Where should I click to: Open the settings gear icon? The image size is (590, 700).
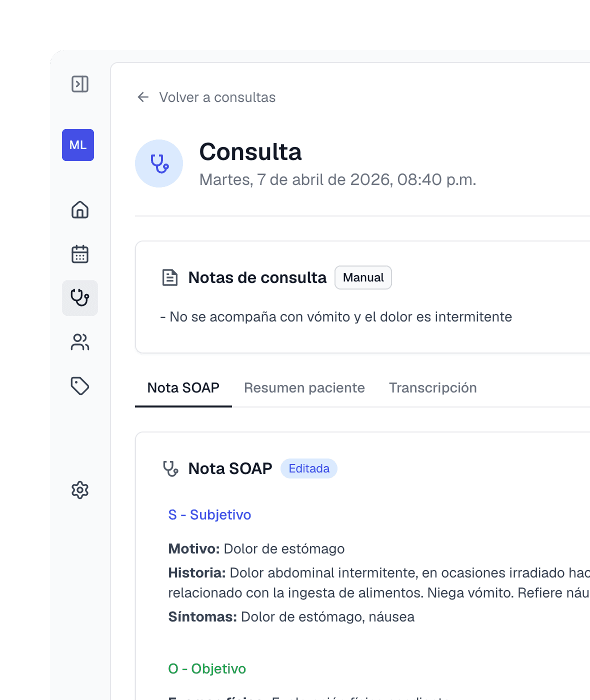tap(80, 490)
